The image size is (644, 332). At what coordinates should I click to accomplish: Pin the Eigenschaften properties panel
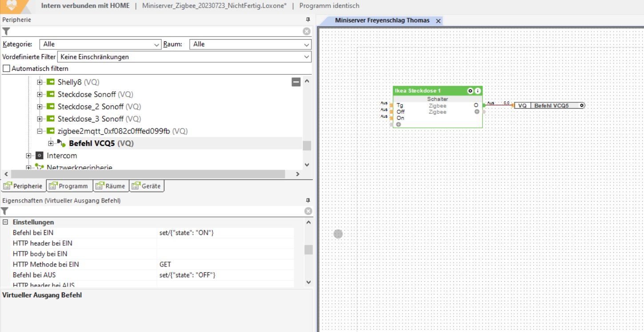308,201
